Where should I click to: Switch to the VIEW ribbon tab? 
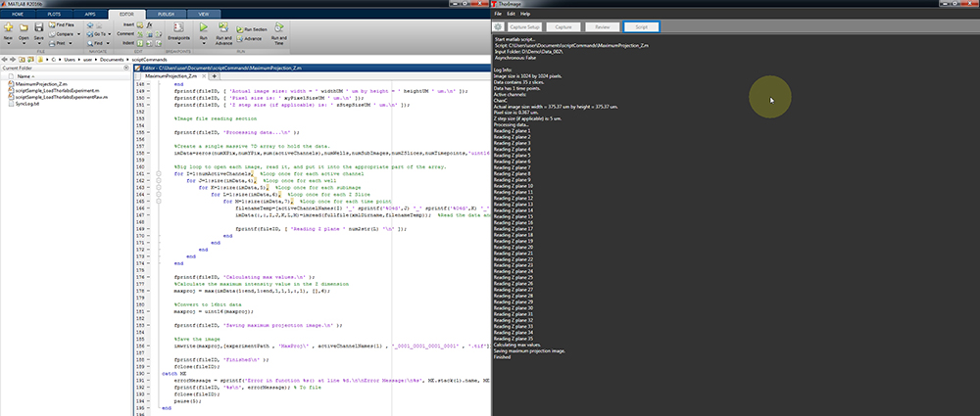[204, 13]
